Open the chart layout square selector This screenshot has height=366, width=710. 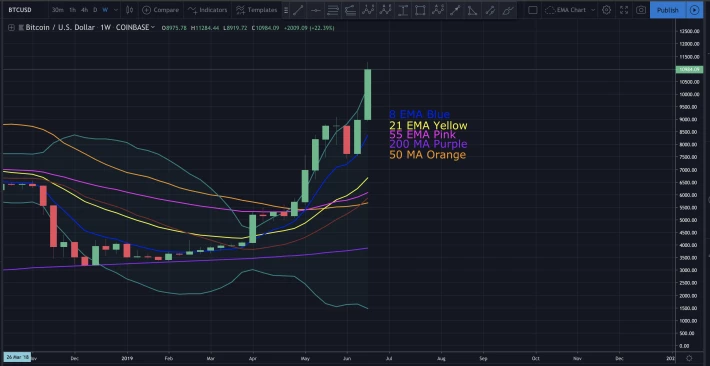[x=533, y=10]
